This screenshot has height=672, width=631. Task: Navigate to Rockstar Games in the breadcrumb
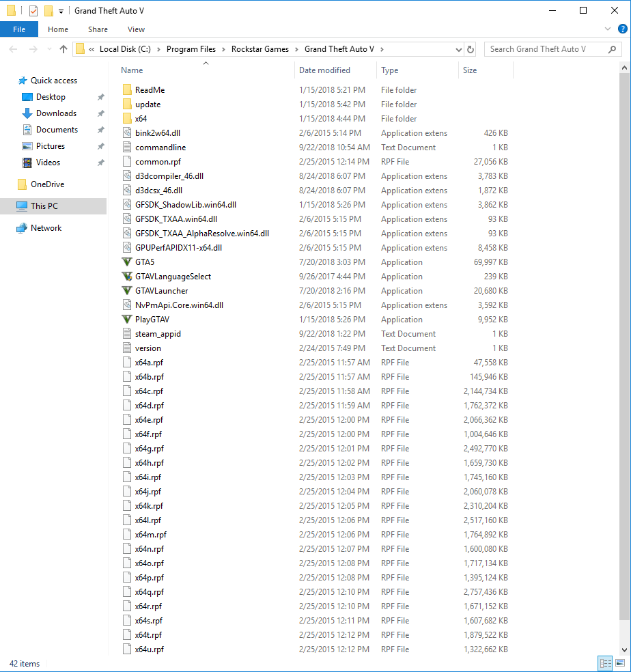260,49
